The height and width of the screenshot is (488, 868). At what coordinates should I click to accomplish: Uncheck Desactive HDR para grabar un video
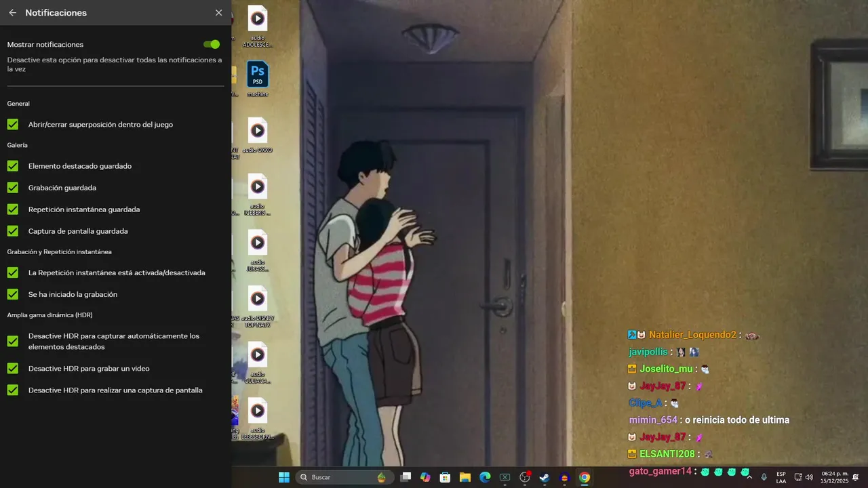tap(13, 368)
